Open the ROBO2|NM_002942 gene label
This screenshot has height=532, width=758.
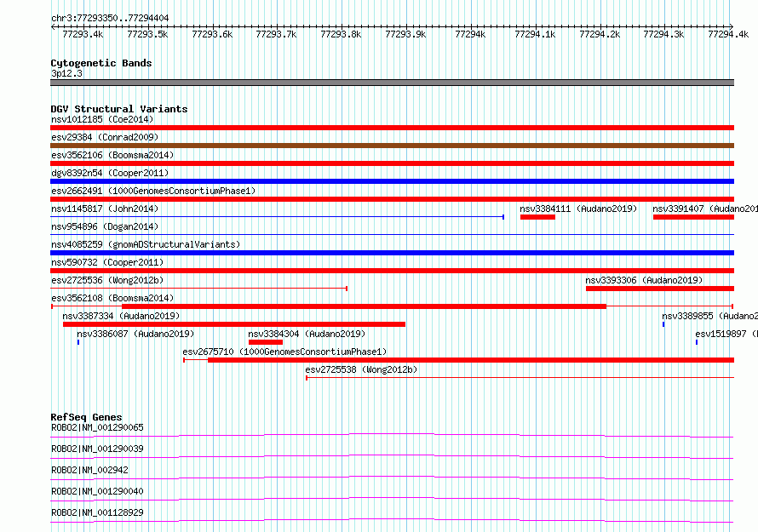[x=89, y=470]
